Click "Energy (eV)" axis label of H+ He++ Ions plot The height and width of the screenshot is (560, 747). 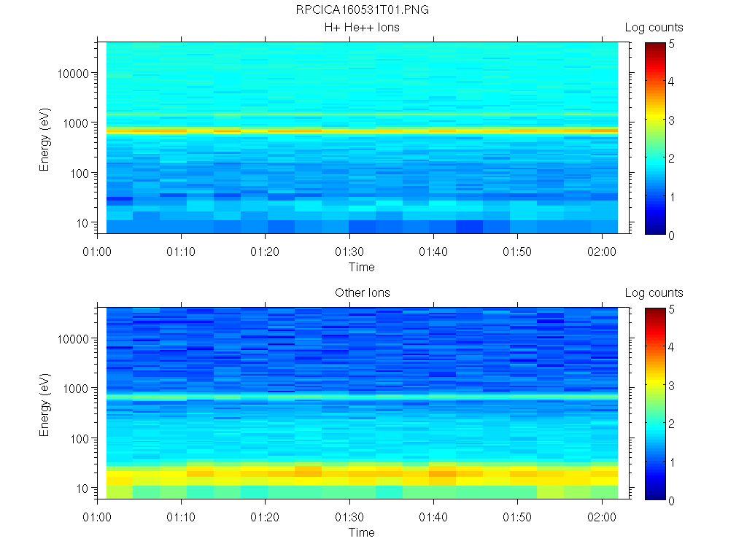[44, 139]
